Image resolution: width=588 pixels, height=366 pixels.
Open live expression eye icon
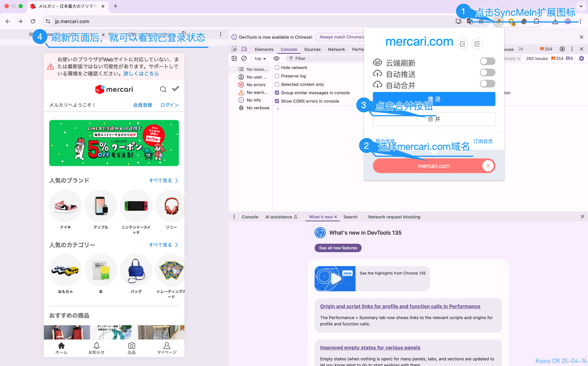pyautogui.click(x=276, y=58)
